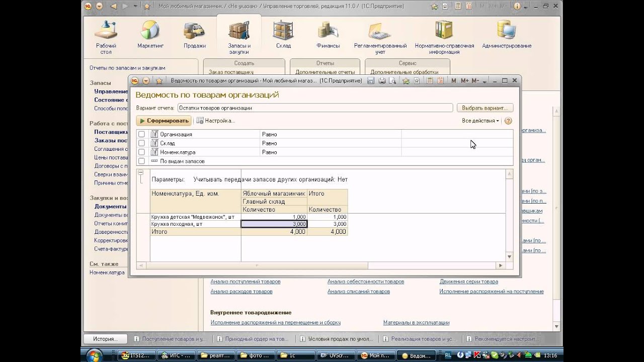Image resolution: width=644 pixels, height=362 pixels.
Task: Print the report via printer icon
Action: [x=382, y=80]
